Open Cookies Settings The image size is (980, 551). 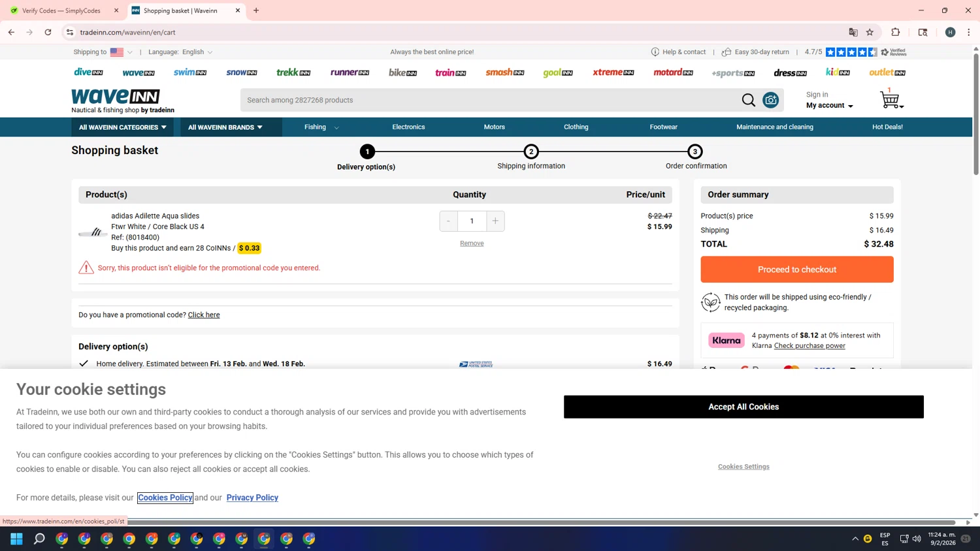pos(743,467)
